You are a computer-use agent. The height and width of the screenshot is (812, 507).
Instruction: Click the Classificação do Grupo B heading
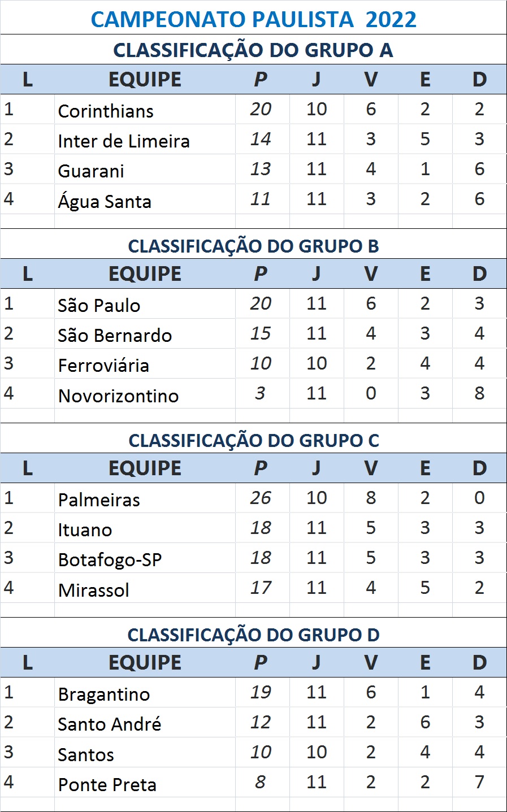[x=253, y=246]
